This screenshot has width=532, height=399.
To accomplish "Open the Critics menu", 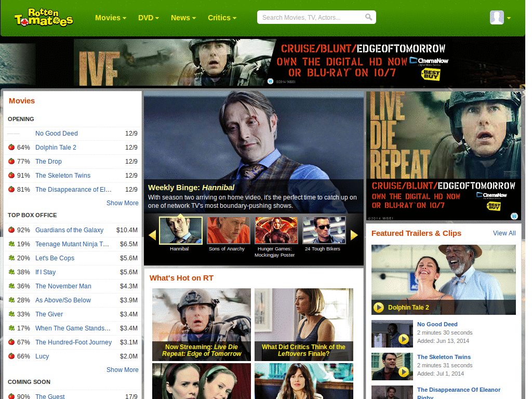I will pyautogui.click(x=222, y=18).
